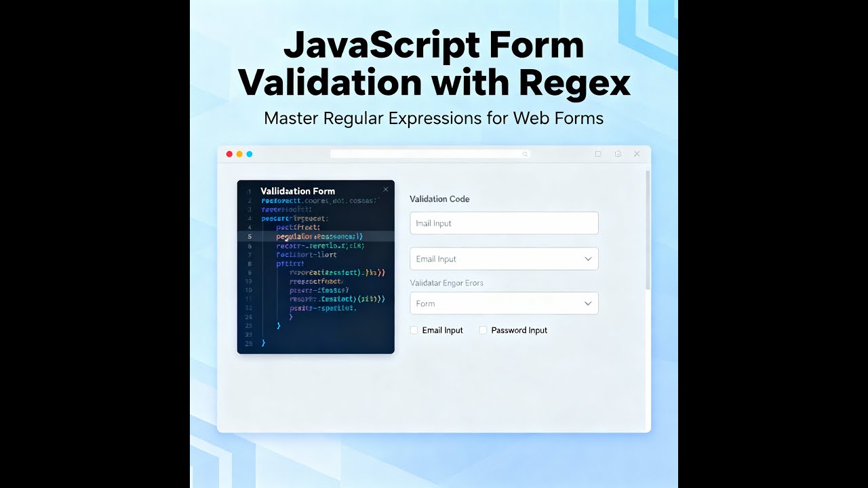Click the 'Vallidaation Form' panel title

click(298, 191)
